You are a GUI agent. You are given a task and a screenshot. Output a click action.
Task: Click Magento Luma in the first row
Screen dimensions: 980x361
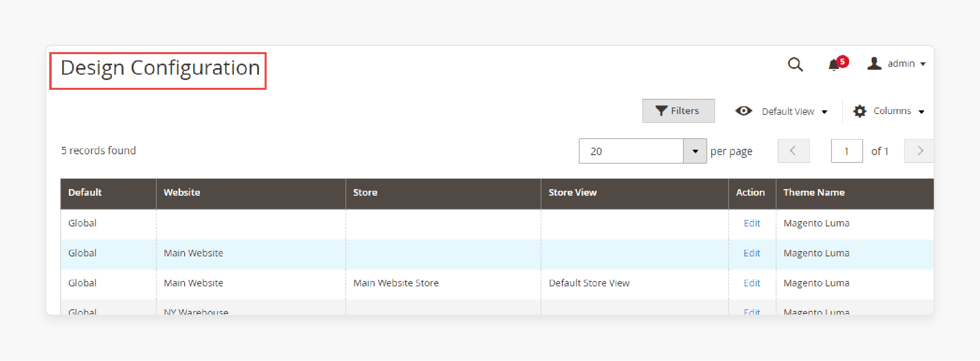click(816, 223)
